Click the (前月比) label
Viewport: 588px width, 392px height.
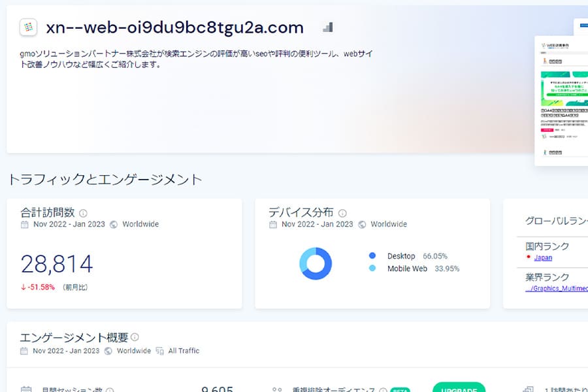pos(75,287)
